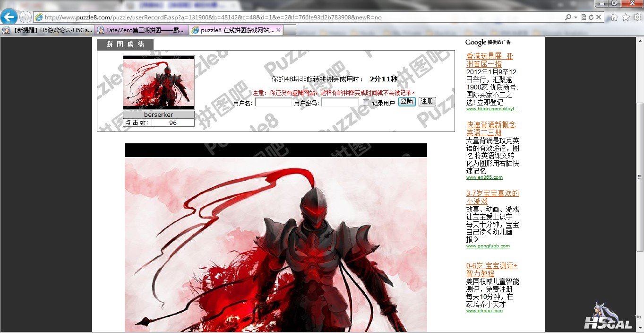Open the Home page icon
This screenshot has height=333, width=644.
pos(614,17)
